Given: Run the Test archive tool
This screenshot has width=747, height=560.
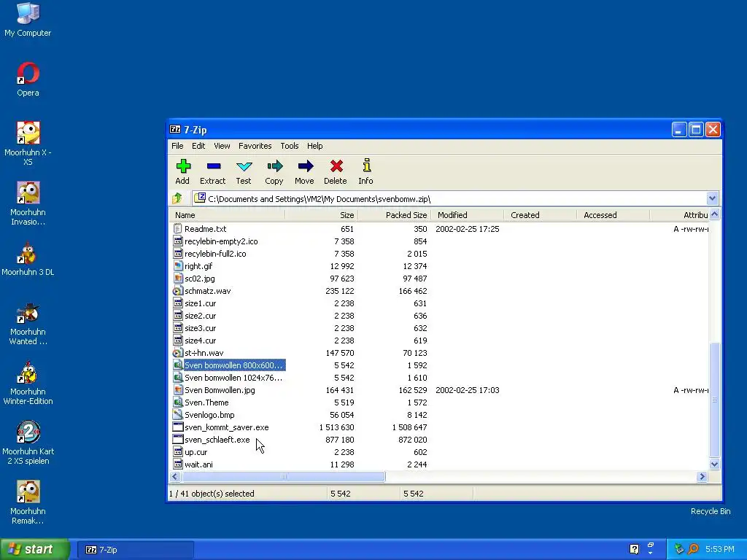Looking at the screenshot, I should tap(244, 166).
